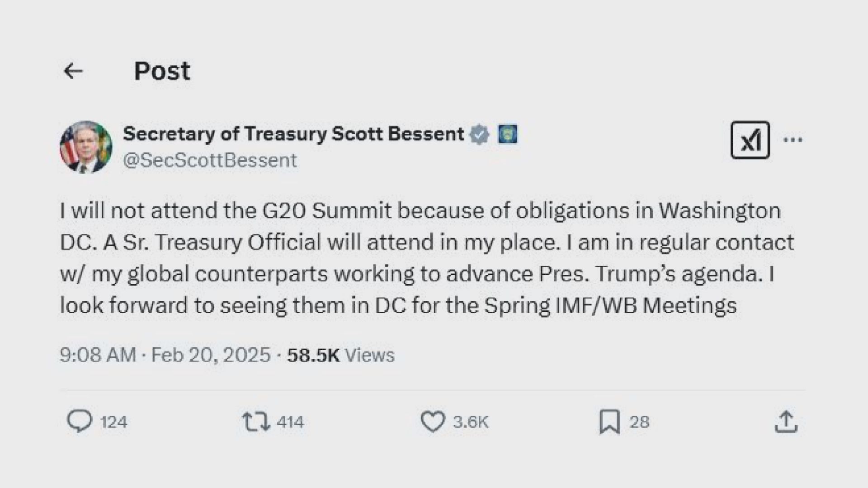Click the 3.6K likes count
This screenshot has width=868, height=488.
point(471,422)
